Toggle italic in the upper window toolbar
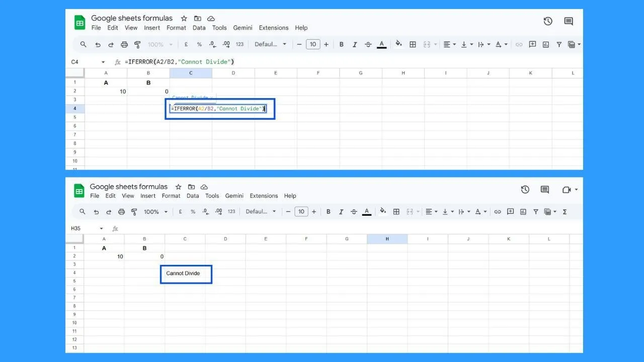Viewport: 644px width, 362px height. click(x=355, y=44)
